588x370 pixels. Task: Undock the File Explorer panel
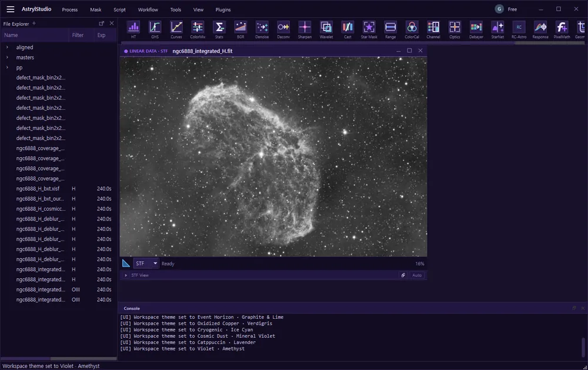(101, 24)
